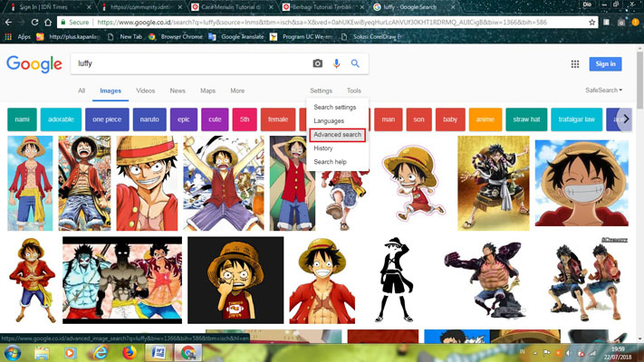Start voice search with microphone icon

pyautogui.click(x=336, y=63)
